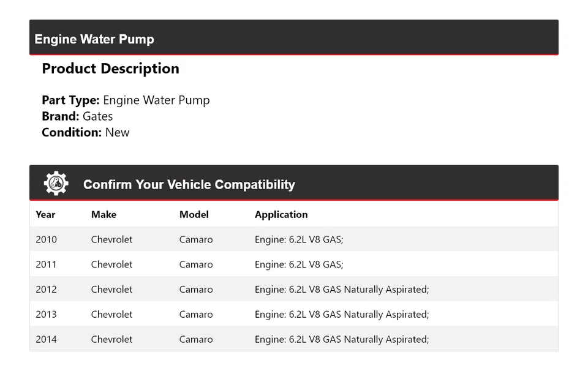Click the Part Type: Engine Water Pump line

(x=126, y=100)
